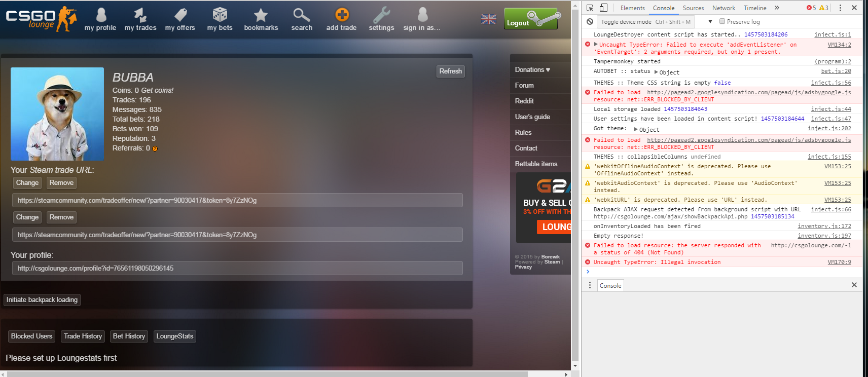Switch to the Elements tab
The image size is (868, 377).
pyautogui.click(x=632, y=8)
